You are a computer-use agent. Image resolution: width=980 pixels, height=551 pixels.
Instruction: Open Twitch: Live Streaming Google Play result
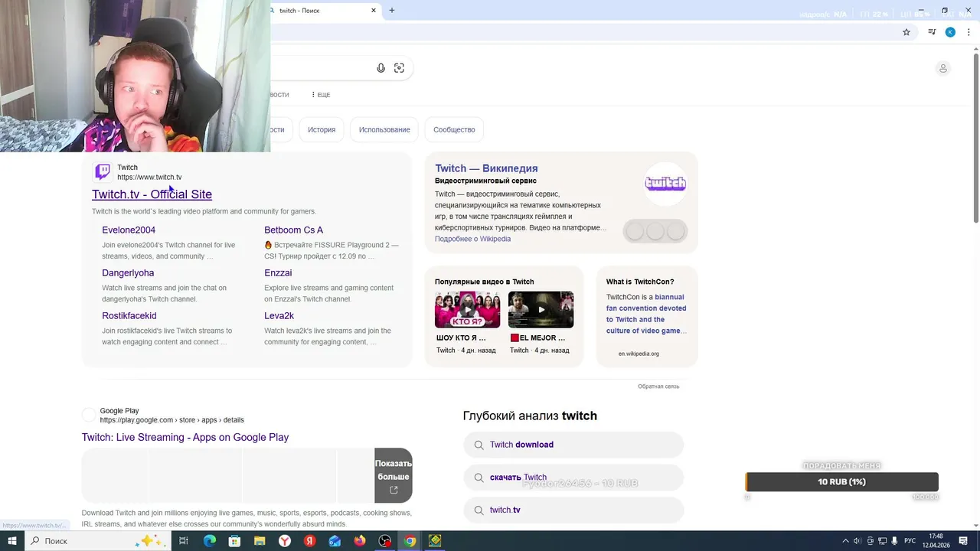pos(185,438)
